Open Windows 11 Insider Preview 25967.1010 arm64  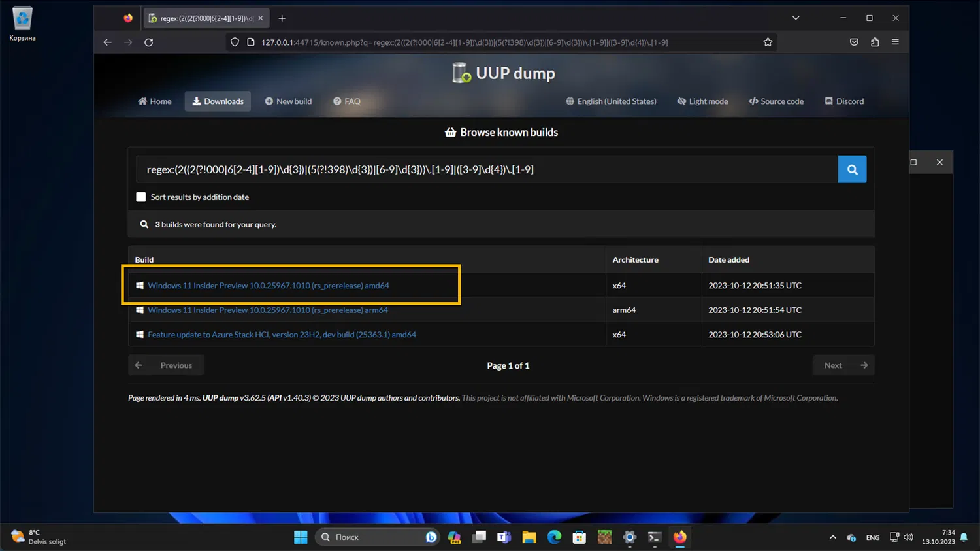tap(268, 310)
